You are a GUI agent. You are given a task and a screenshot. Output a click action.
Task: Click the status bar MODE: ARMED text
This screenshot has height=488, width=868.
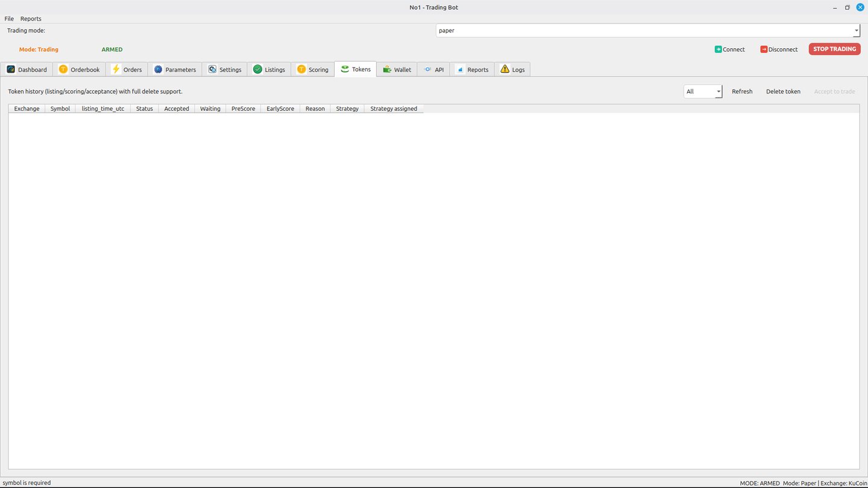pyautogui.click(x=759, y=483)
